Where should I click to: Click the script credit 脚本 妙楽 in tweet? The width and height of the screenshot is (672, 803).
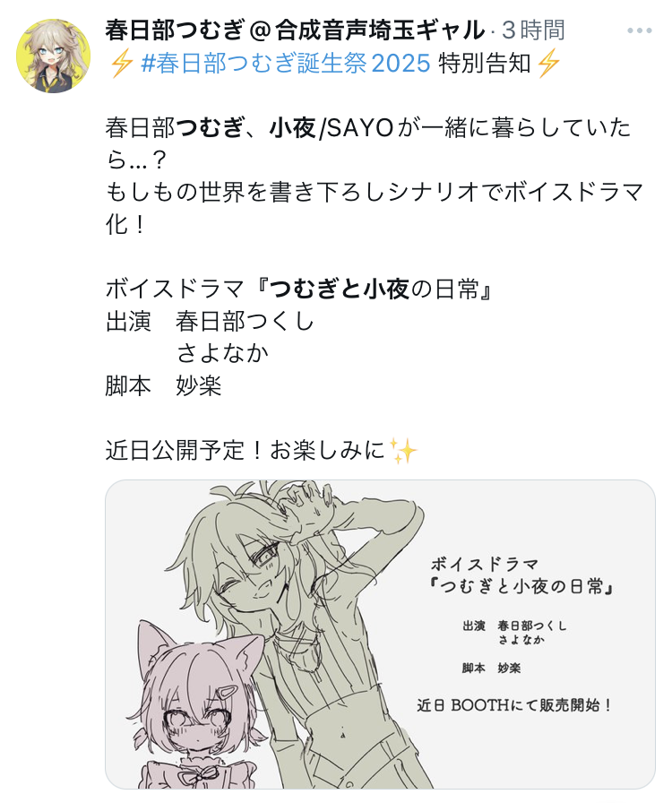pos(163,385)
